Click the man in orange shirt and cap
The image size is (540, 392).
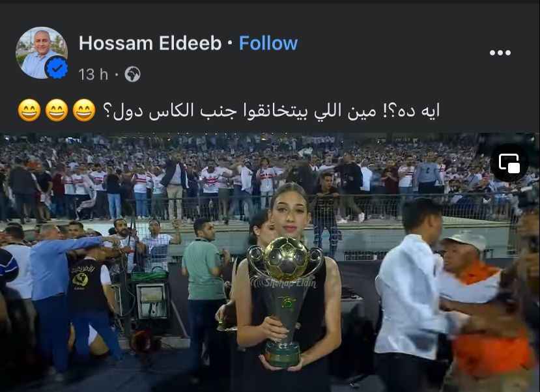pyautogui.click(x=480, y=310)
